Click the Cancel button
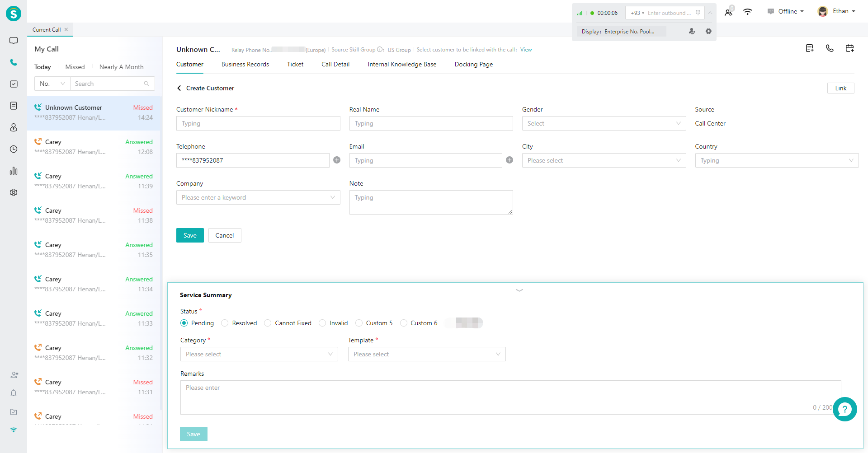This screenshot has width=868, height=453. tap(225, 235)
